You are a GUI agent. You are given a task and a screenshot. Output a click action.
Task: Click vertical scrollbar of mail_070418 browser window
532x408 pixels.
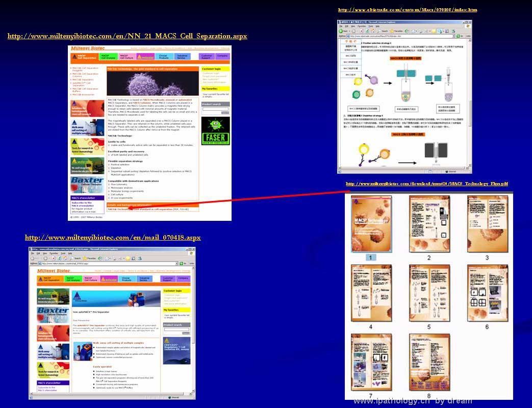pyautogui.click(x=194, y=329)
